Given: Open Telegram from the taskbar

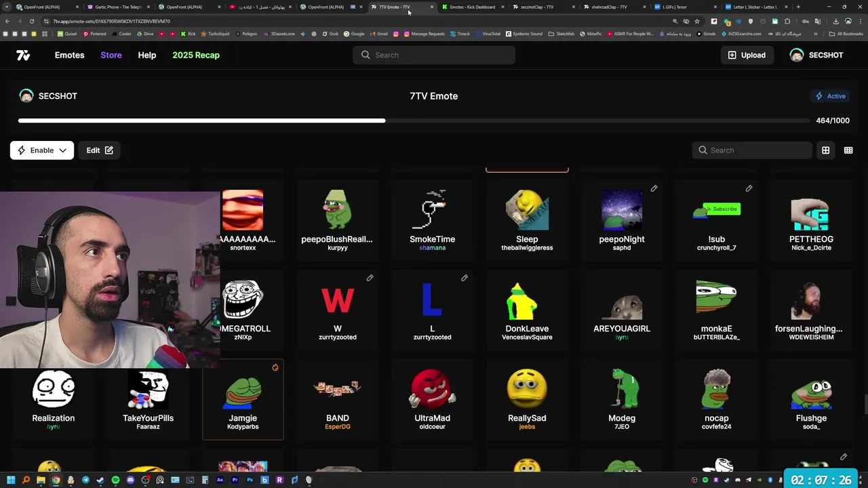Looking at the screenshot, I should point(85,480).
